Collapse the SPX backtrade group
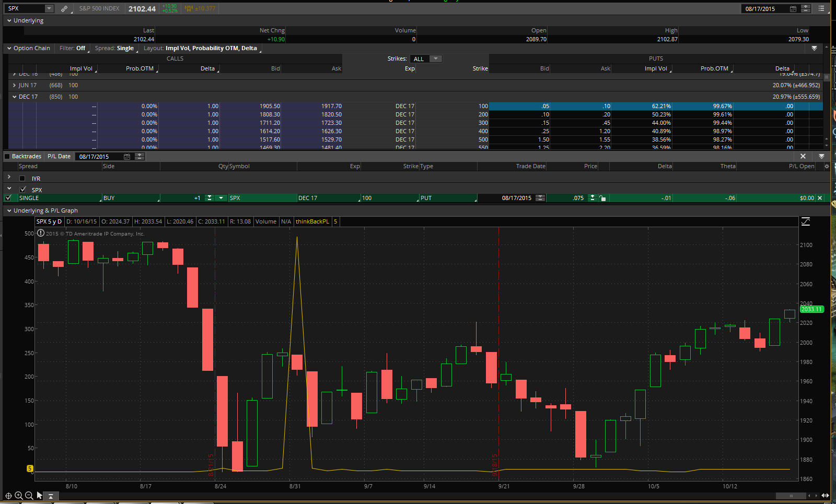The height and width of the screenshot is (504, 836). click(9, 189)
